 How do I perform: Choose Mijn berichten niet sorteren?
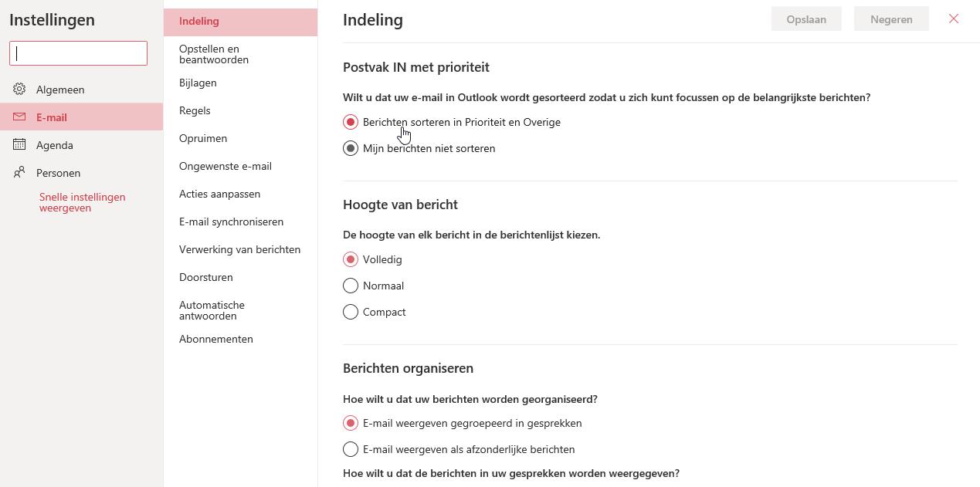coord(351,148)
